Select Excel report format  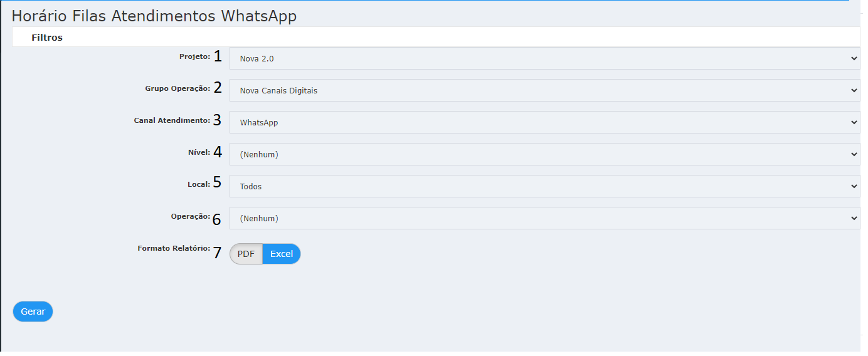click(282, 254)
